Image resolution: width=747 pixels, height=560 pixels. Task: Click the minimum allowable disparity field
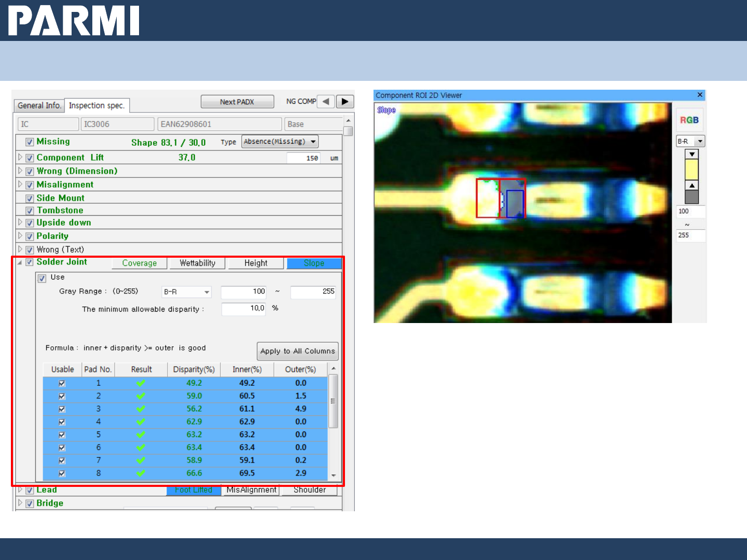243,309
